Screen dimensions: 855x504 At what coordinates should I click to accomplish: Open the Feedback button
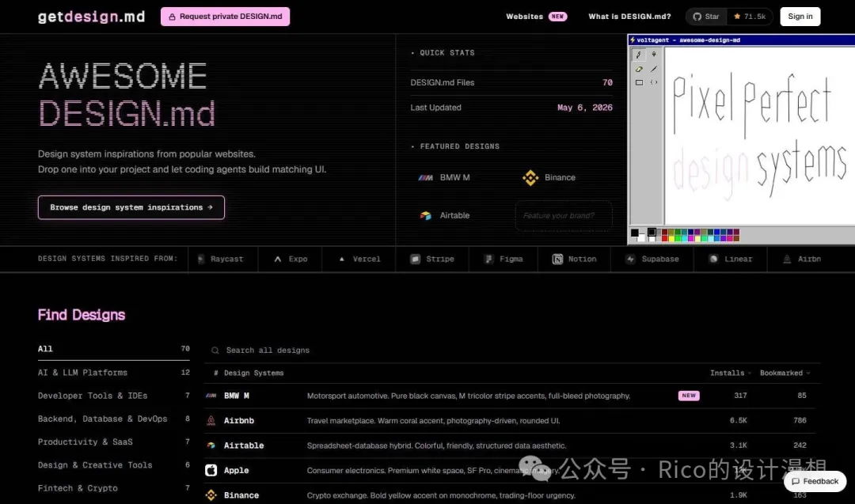(815, 481)
